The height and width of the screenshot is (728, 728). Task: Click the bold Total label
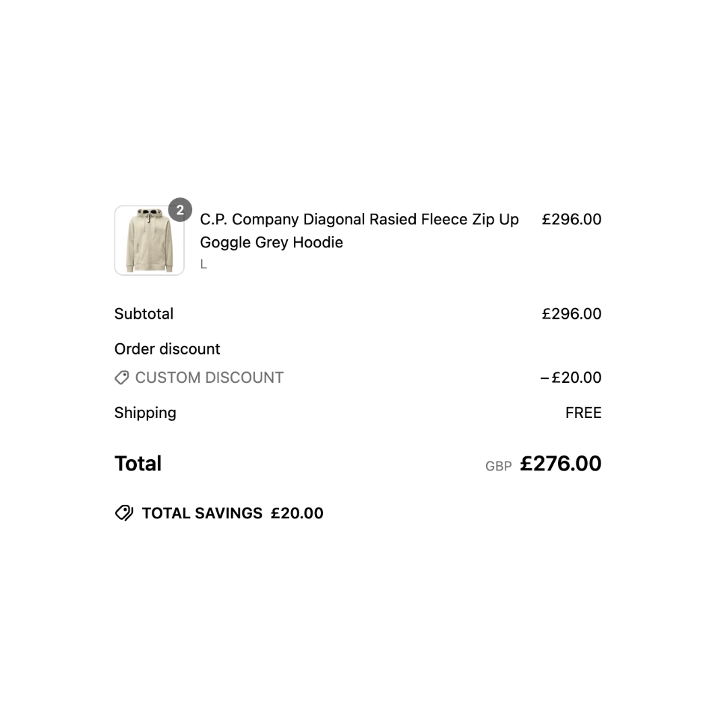[x=138, y=463]
